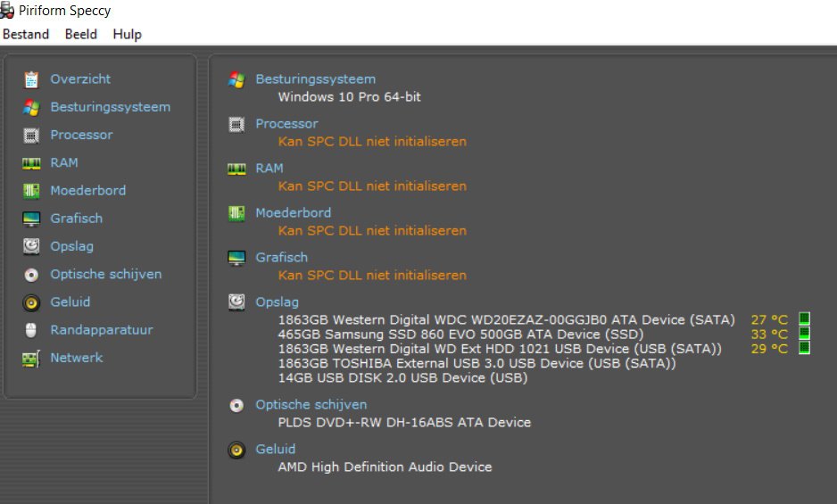Open the Randapparatuur mouse icon in sidebar

(31, 330)
